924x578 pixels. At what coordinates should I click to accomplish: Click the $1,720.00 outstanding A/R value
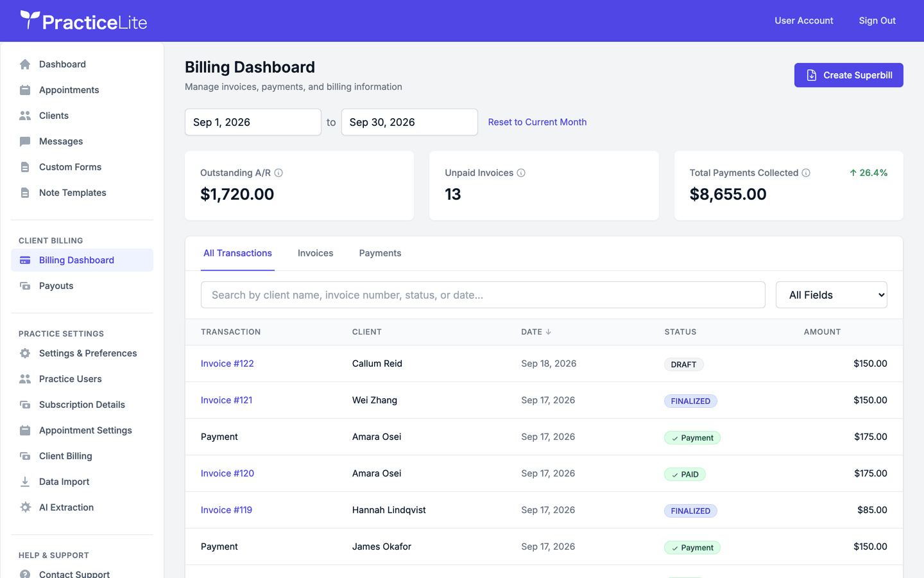(237, 194)
